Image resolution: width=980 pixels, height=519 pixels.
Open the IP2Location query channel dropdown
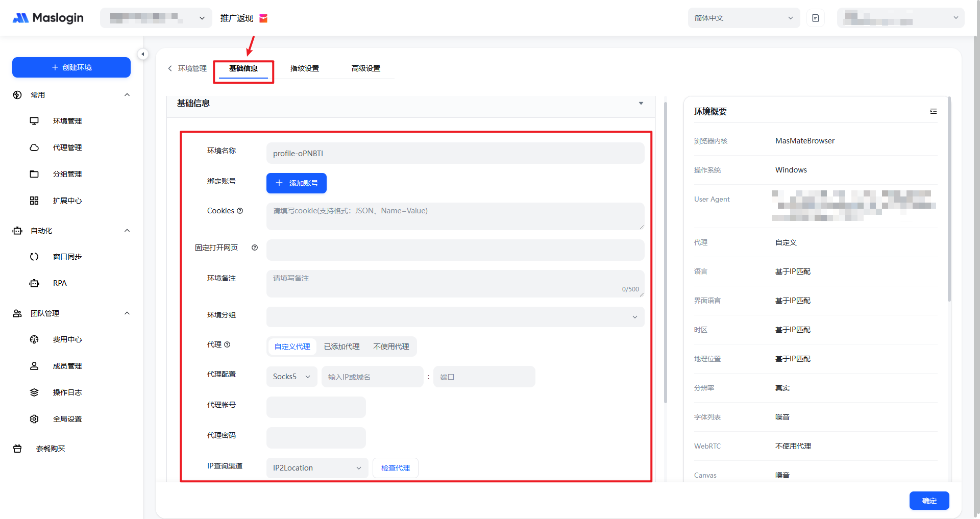pyautogui.click(x=316, y=468)
